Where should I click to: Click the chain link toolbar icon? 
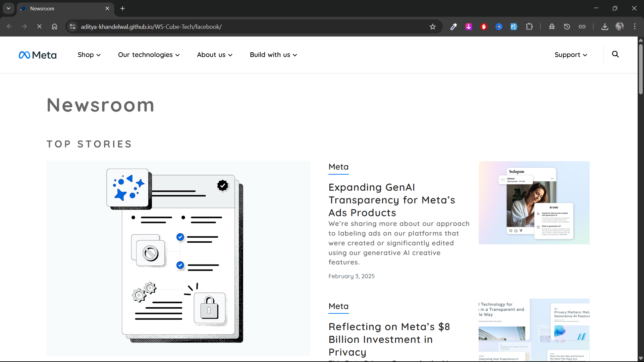point(582,27)
